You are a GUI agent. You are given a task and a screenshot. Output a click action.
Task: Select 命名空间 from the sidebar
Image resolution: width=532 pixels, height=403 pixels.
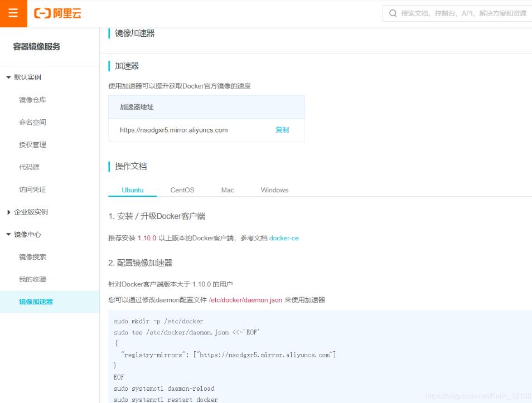(x=32, y=122)
